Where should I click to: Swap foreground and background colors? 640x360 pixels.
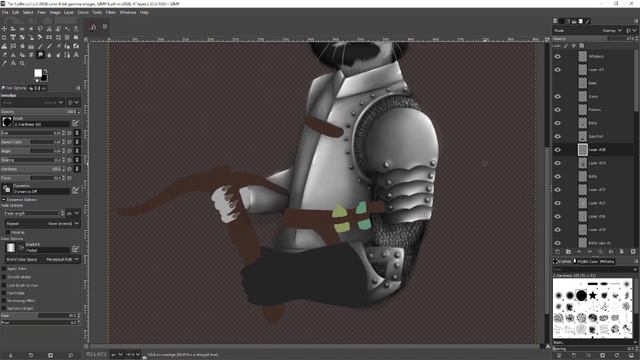pos(46,71)
